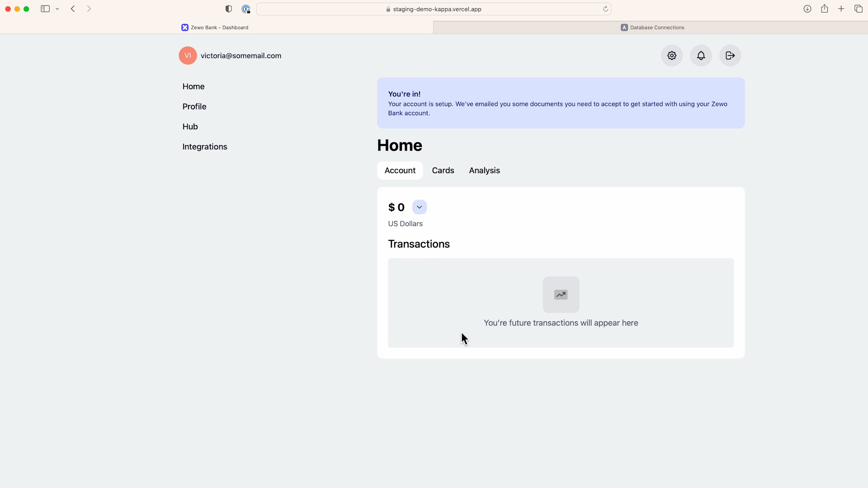Open sidebar options chevron menu
This screenshot has width=868, height=488.
coord(57,9)
